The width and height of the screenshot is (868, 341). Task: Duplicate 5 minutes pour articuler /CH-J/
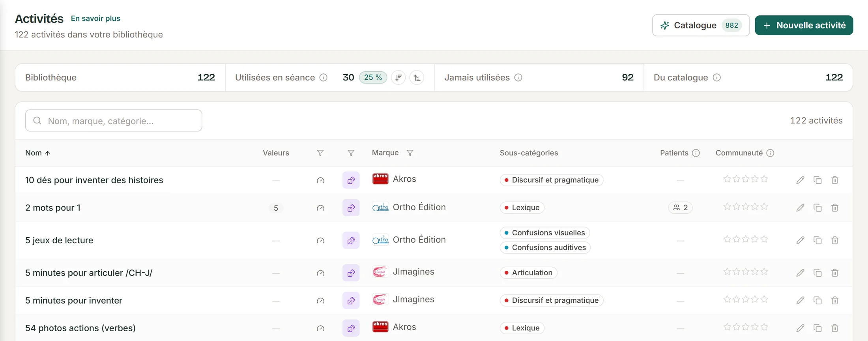point(817,273)
